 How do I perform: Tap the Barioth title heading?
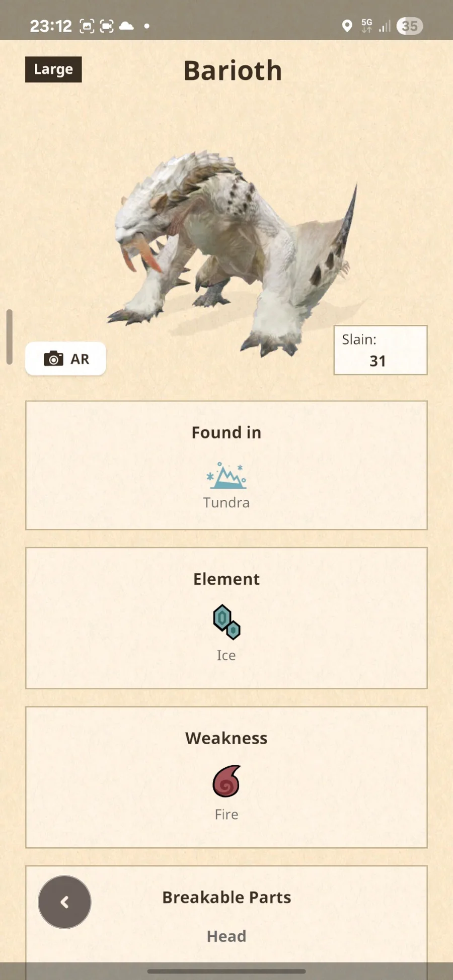[233, 70]
